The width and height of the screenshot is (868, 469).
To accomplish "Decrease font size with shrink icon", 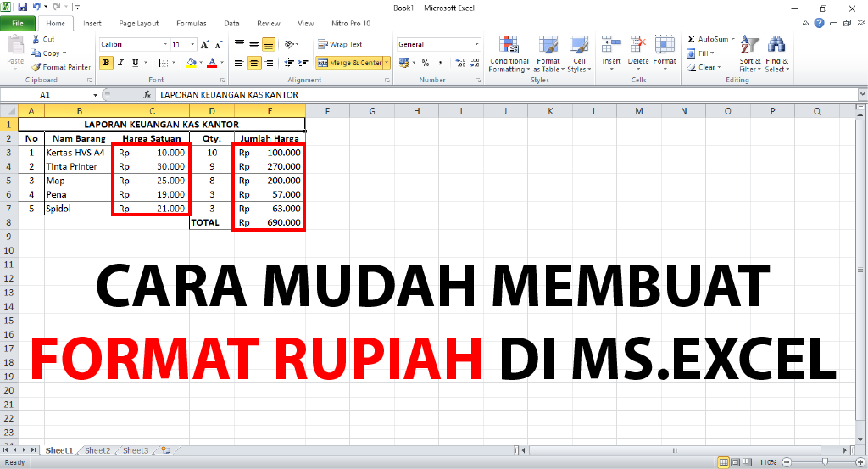I will (x=219, y=44).
